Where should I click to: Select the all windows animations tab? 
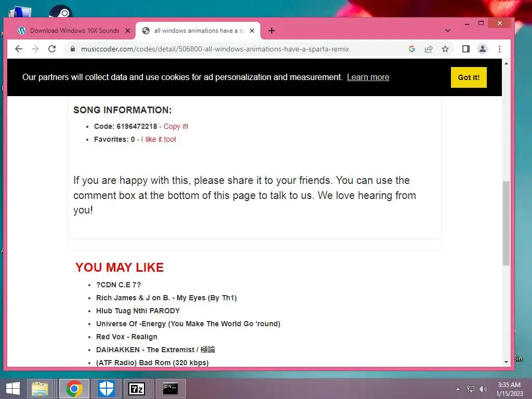198,31
